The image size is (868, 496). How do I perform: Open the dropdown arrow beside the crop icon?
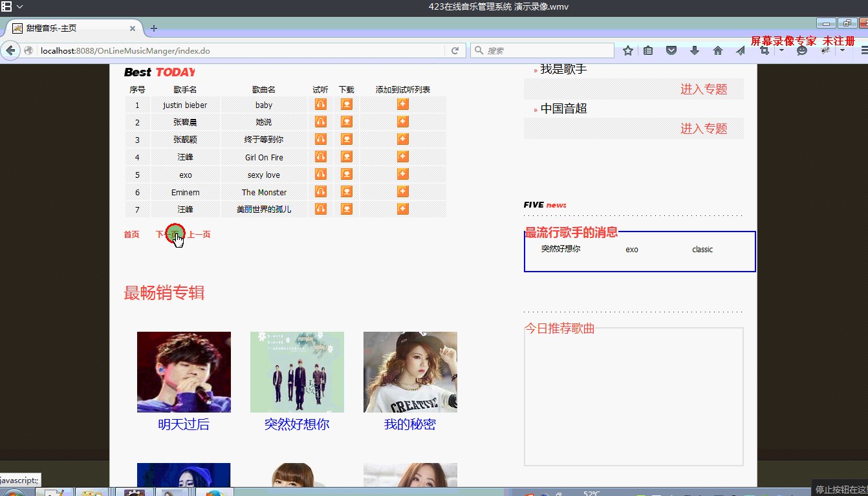781,50
